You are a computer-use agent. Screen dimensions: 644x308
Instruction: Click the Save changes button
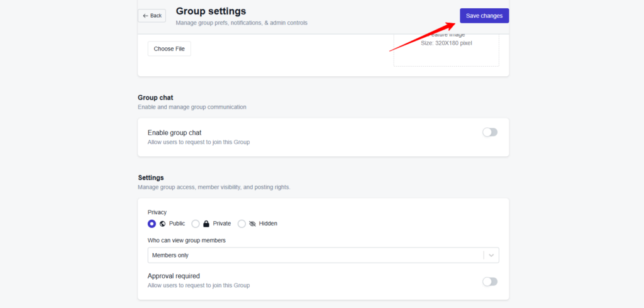484,16
